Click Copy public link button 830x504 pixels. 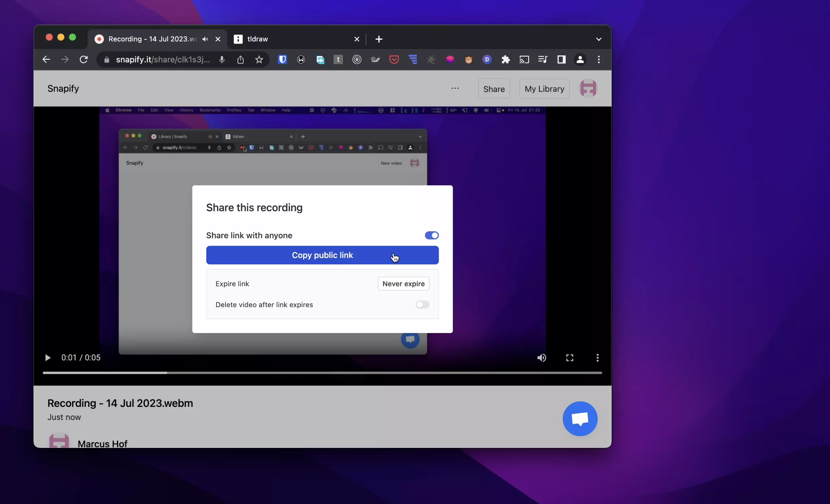click(x=323, y=255)
